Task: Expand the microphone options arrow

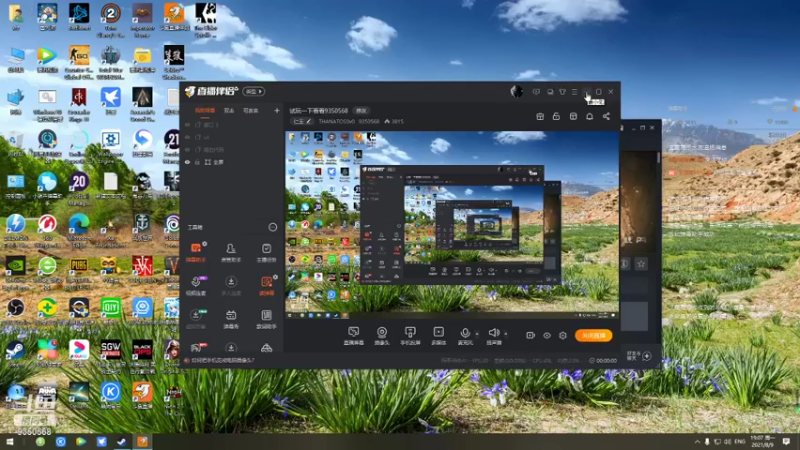Action: click(477, 334)
